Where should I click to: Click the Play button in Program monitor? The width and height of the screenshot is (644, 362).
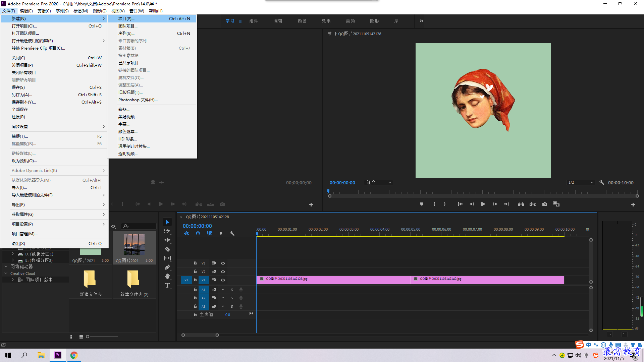coord(483,204)
